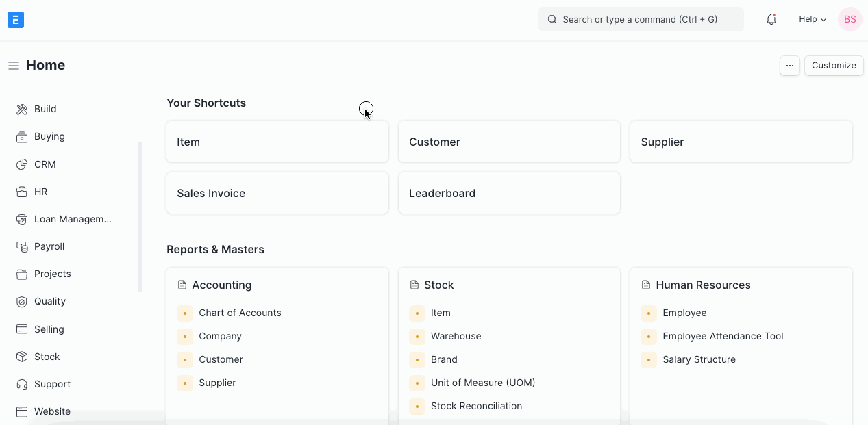This screenshot has height=425, width=868.
Task: Navigate to Projects in sidebar
Action: pos(52,274)
